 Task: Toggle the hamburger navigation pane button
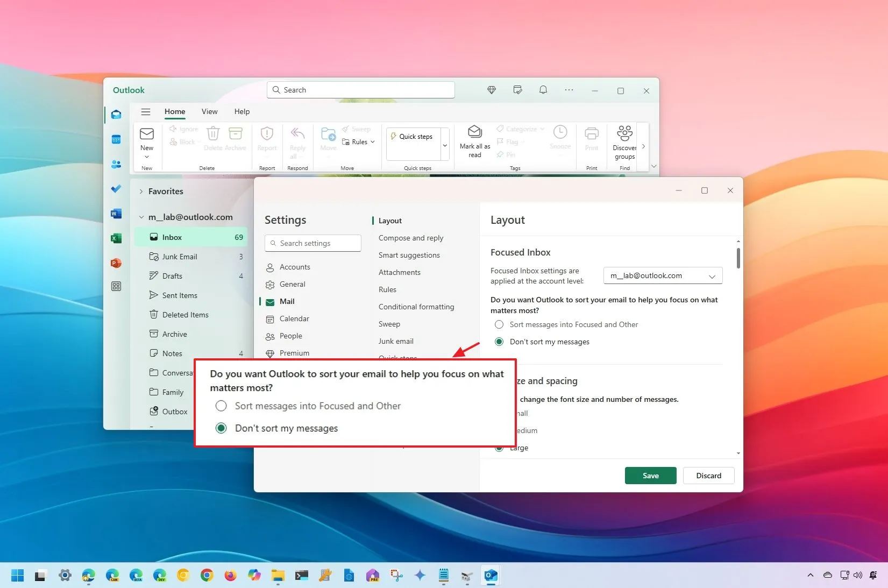click(x=146, y=112)
